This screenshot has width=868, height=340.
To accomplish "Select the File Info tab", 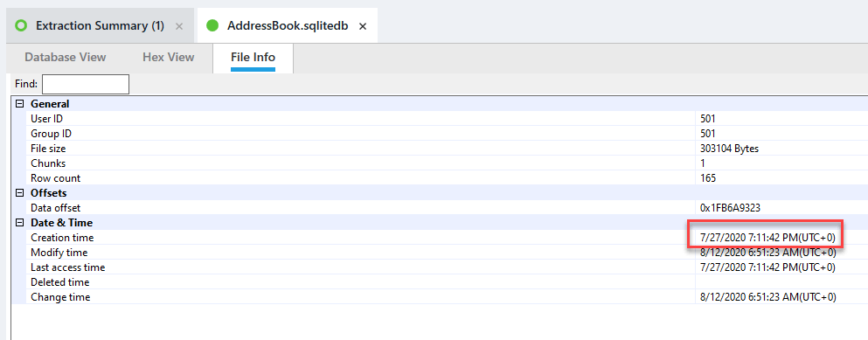I will coord(253,57).
